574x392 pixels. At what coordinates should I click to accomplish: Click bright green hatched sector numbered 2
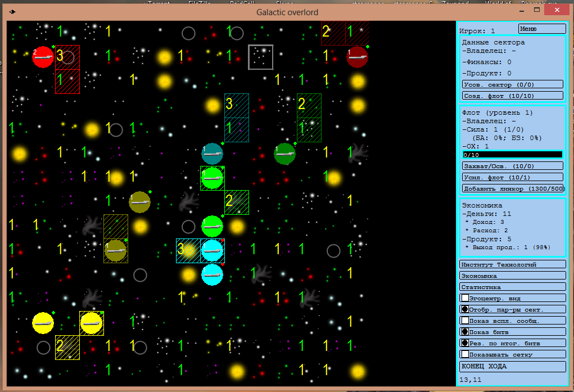click(x=237, y=202)
